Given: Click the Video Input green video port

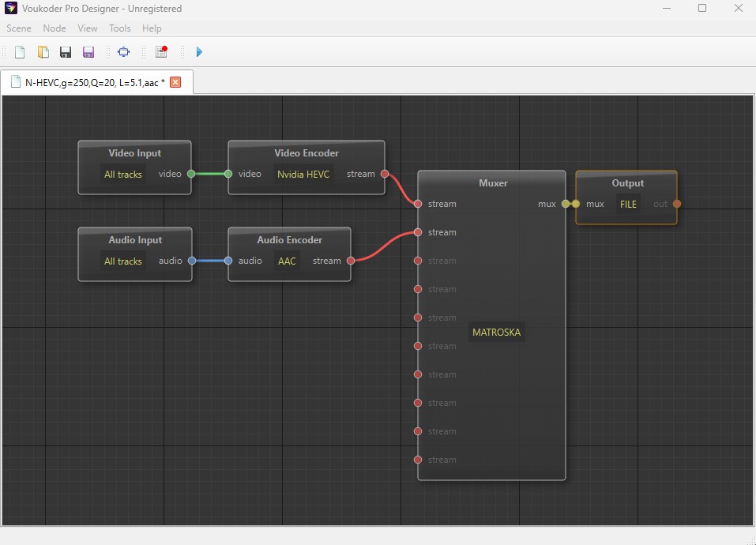Looking at the screenshot, I should (191, 174).
